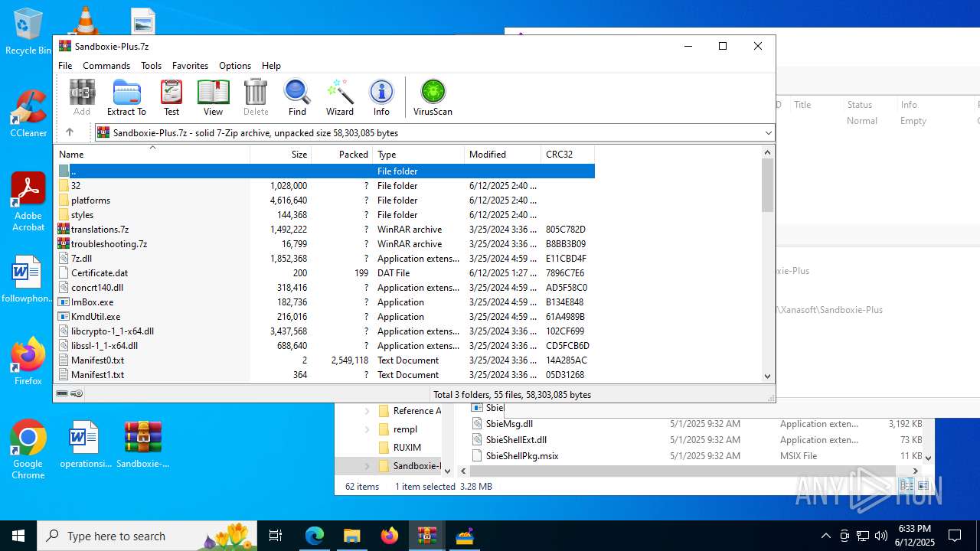Screen dimensions: 980x551
Task: Select the followphon Word document on desktop
Action: click(28, 279)
